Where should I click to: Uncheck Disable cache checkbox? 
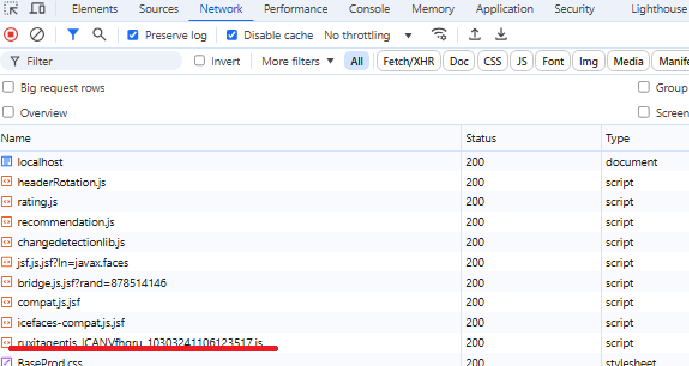(232, 35)
